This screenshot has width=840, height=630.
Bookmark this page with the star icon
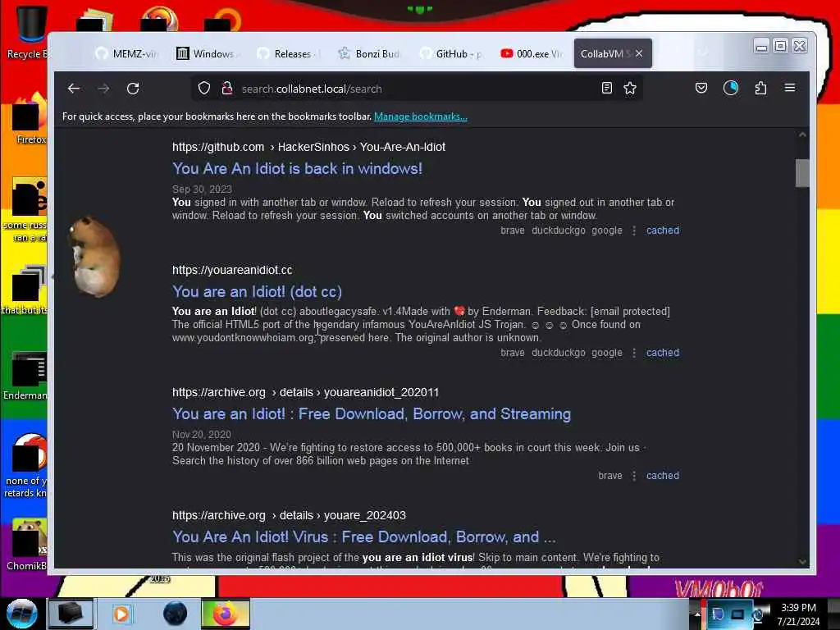click(630, 88)
